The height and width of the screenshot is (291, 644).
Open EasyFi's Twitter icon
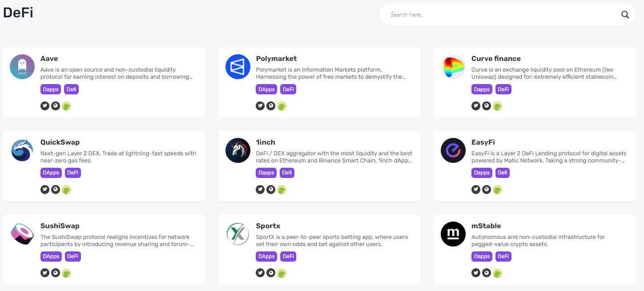point(476,190)
